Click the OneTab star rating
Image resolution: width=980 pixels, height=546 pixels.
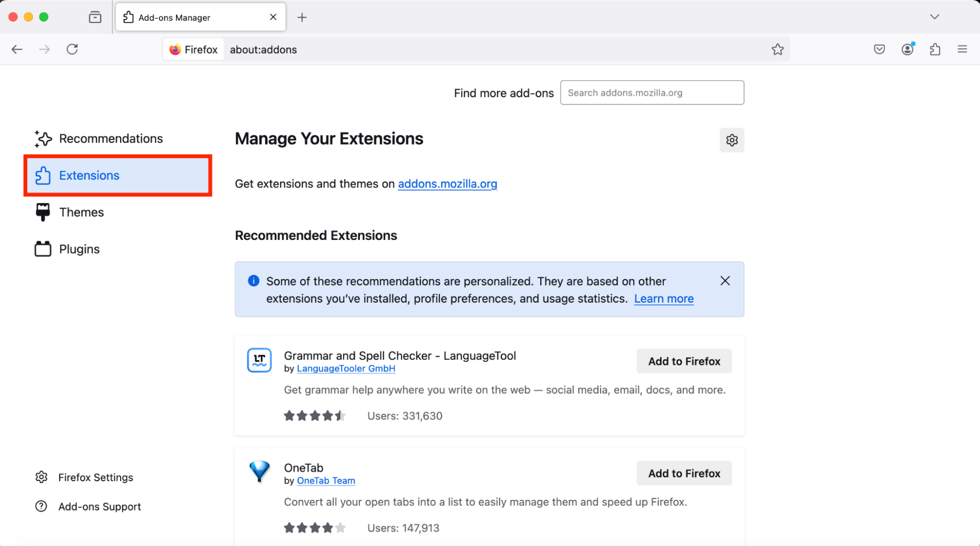[315, 528]
